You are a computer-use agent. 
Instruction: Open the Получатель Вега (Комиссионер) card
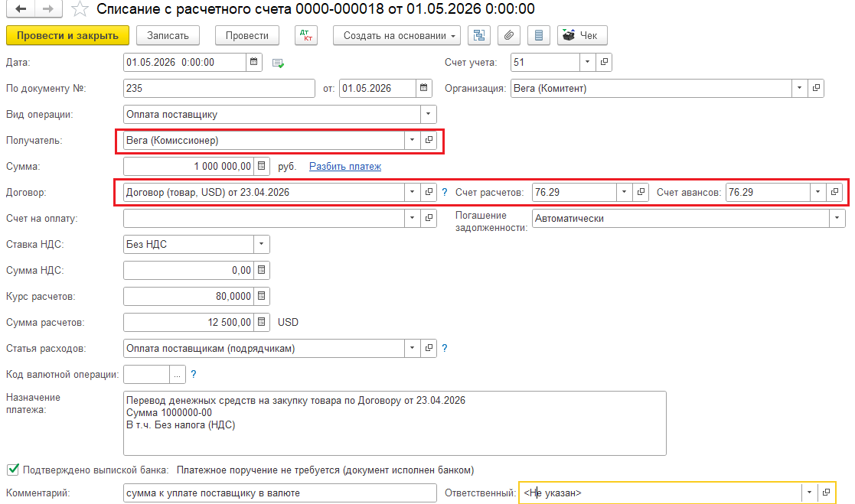pyautogui.click(x=429, y=140)
